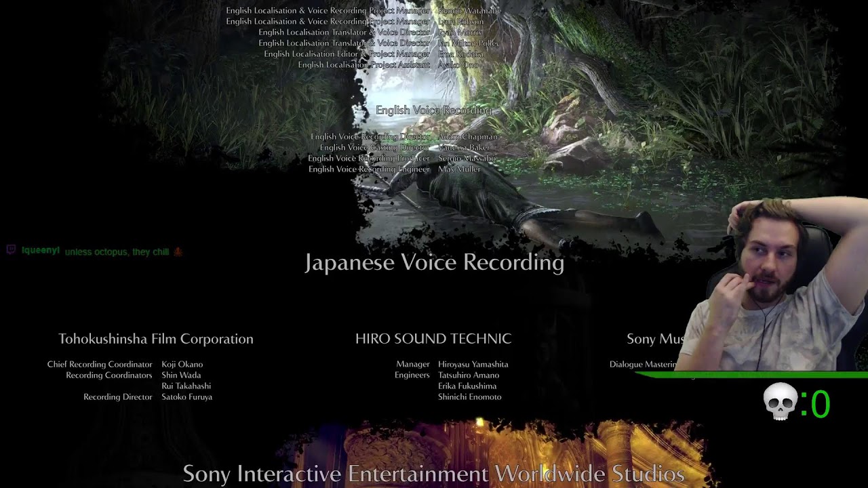The width and height of the screenshot is (868, 488).
Task: Click the 'Recording Coordinators' label
Action: click(x=109, y=375)
